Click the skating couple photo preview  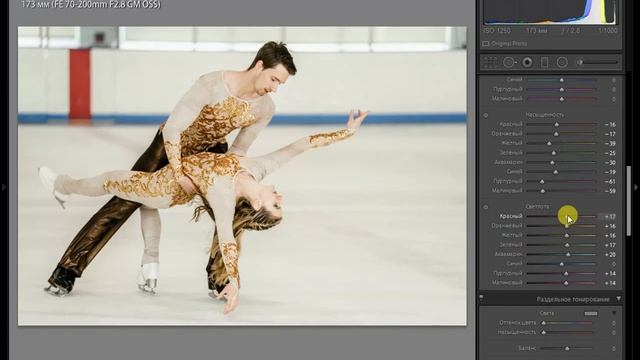click(242, 176)
